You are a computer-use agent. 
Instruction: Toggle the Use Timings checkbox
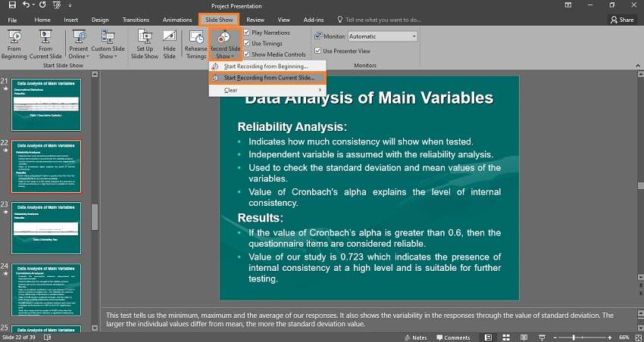[x=247, y=44]
